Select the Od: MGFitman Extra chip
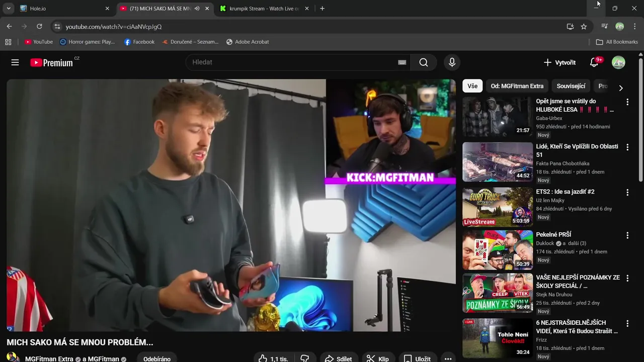 tap(517, 86)
